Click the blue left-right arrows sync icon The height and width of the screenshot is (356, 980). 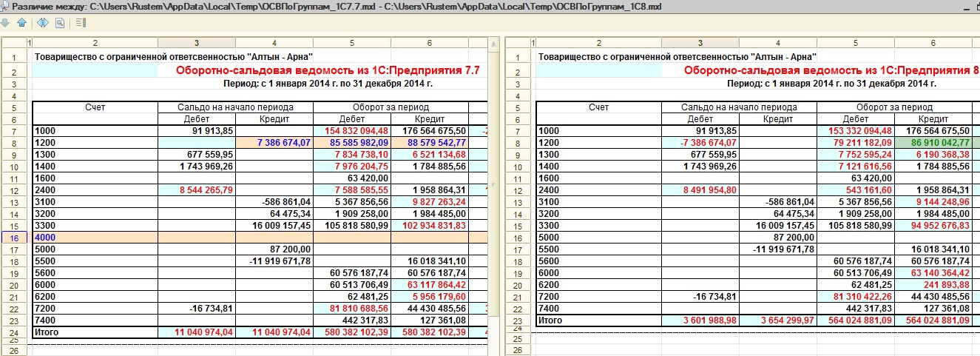[x=43, y=23]
